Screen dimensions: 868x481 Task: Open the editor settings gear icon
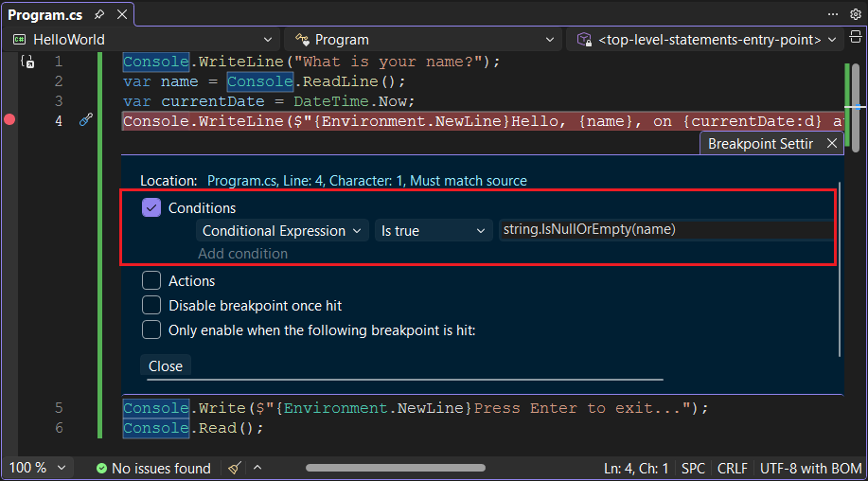coord(855,14)
